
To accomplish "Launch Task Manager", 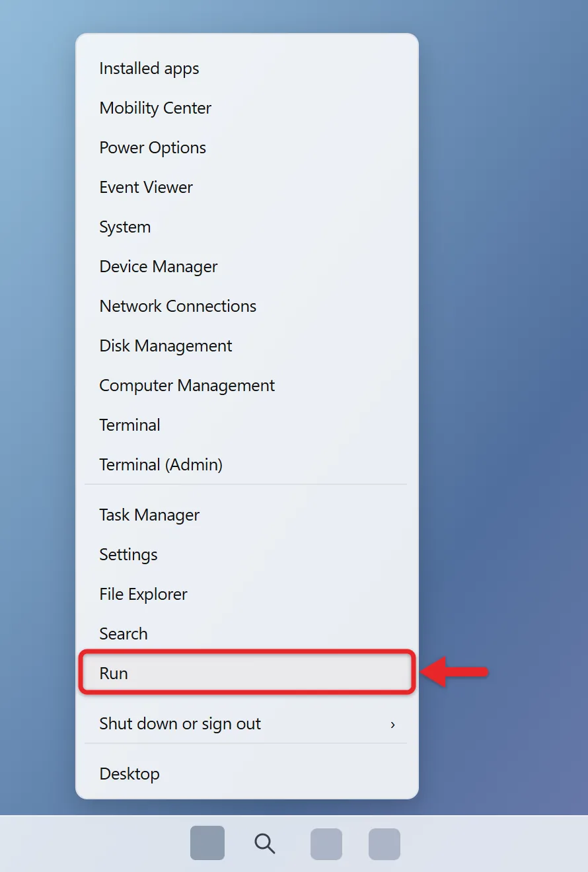I will pyautogui.click(x=247, y=515).
